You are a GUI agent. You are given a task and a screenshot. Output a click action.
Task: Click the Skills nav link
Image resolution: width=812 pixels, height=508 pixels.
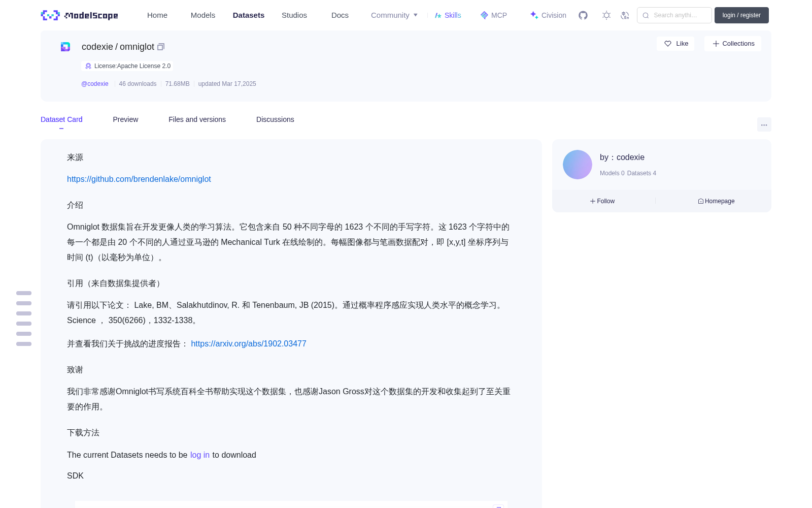point(448,15)
